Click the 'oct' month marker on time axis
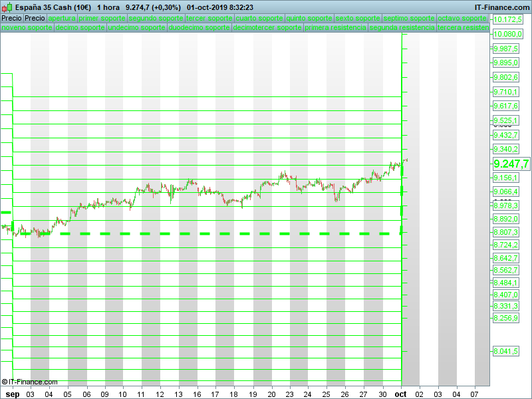 coord(402,394)
